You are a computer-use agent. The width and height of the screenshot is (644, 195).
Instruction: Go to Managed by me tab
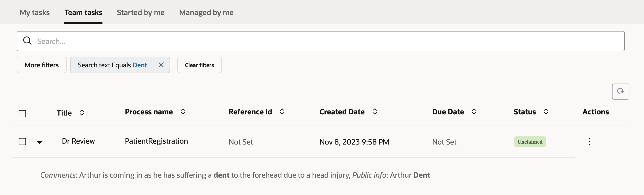click(x=206, y=13)
